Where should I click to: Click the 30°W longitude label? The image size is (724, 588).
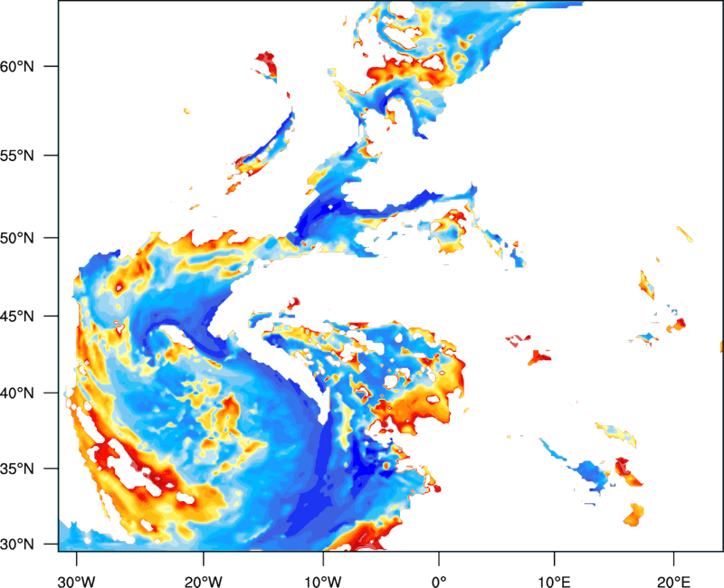click(x=76, y=582)
